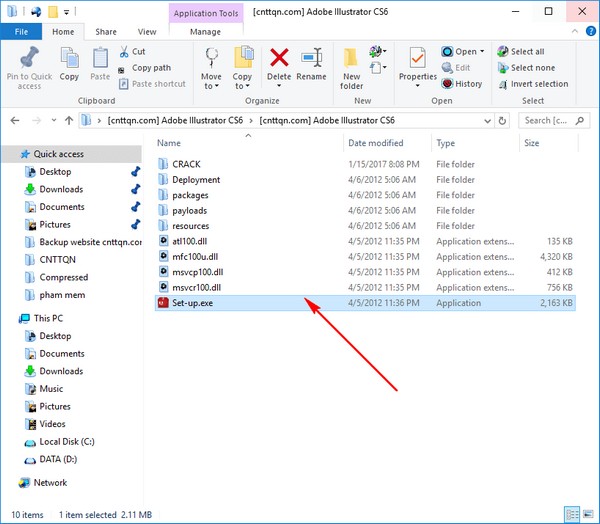Click the Copy icon in Clipboard group
The width and height of the screenshot is (600, 524).
(69, 62)
